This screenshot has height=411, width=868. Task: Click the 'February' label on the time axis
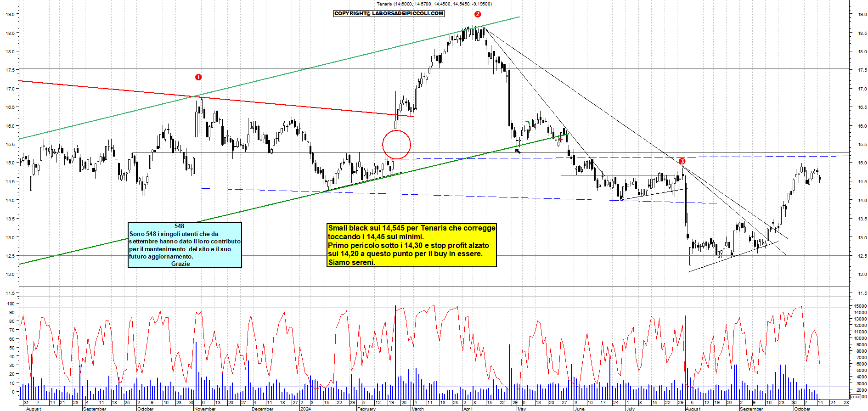tap(366, 409)
